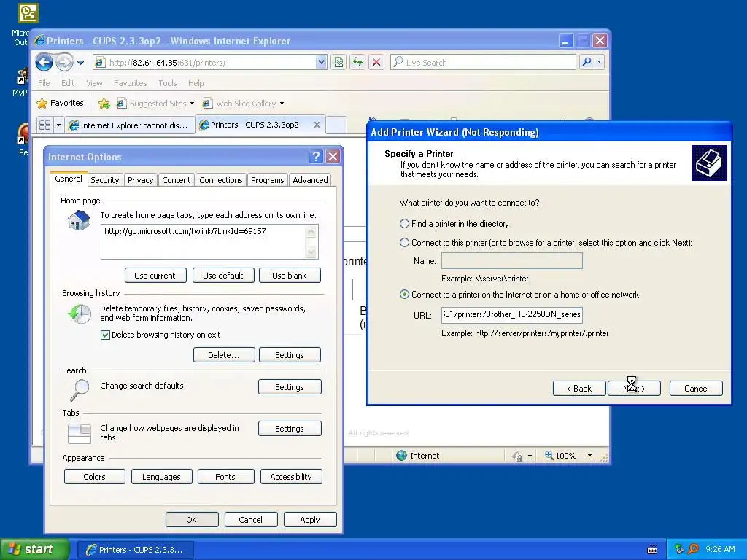Open a new blank tab

pyautogui.click(x=336, y=125)
